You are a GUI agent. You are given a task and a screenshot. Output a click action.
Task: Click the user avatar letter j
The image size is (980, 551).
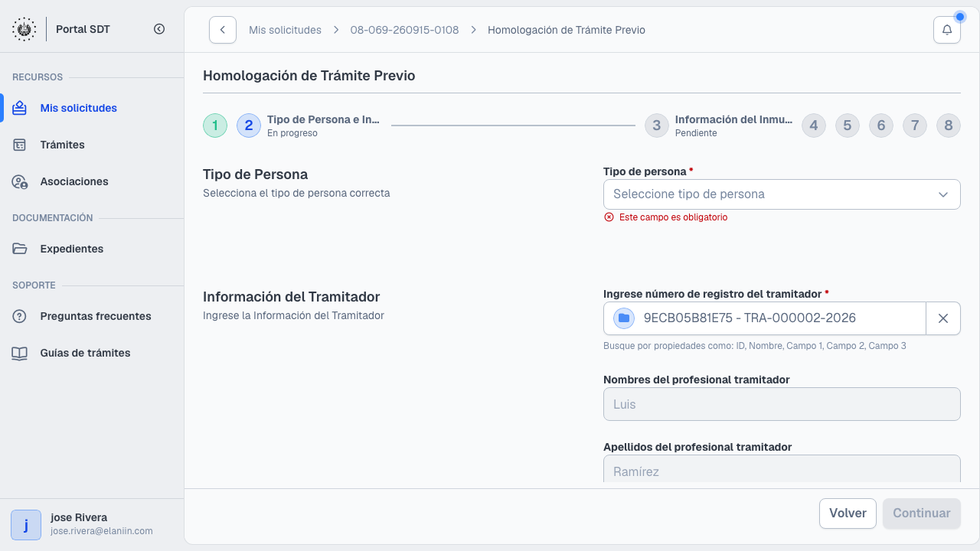(26, 525)
